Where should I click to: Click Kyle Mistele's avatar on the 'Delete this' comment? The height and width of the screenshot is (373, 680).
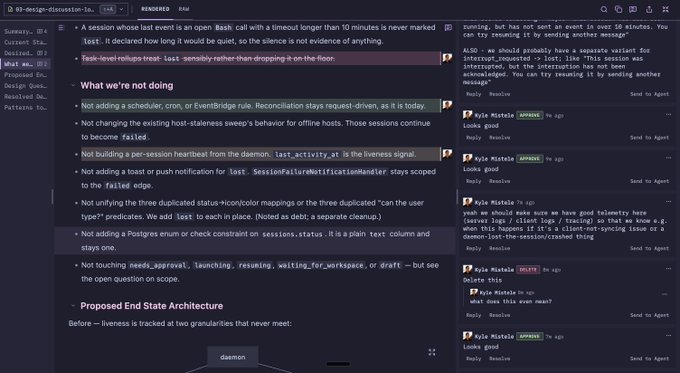468,269
